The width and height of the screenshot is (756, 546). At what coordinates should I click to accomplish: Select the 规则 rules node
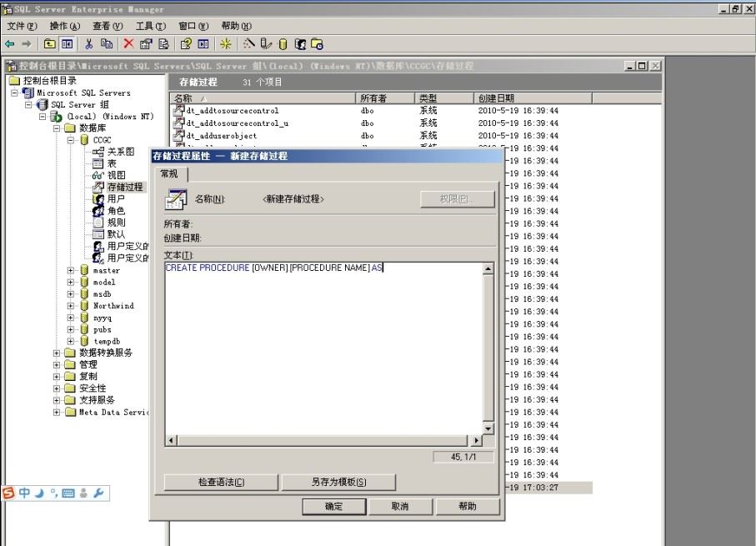pos(116,223)
